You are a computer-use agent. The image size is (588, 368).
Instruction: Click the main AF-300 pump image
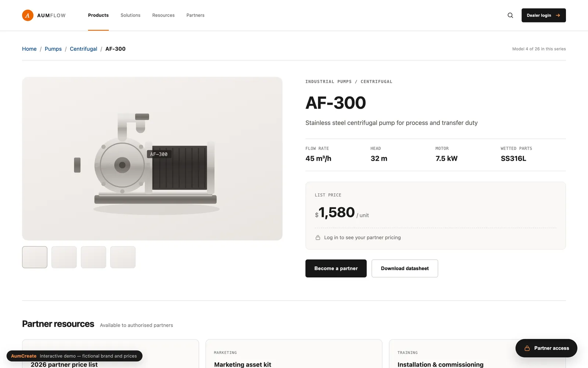point(152,159)
